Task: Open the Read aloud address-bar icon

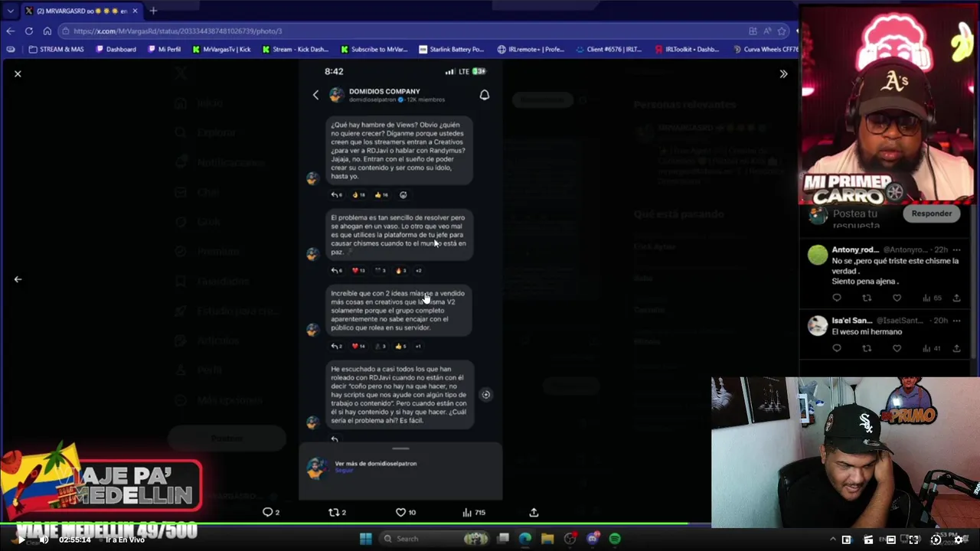Action: pyautogui.click(x=768, y=31)
